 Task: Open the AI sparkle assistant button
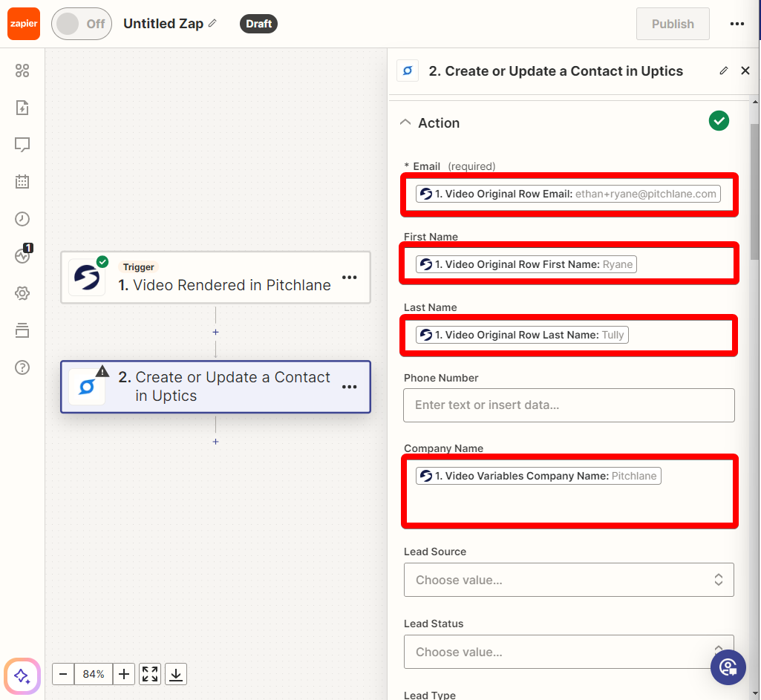click(22, 676)
